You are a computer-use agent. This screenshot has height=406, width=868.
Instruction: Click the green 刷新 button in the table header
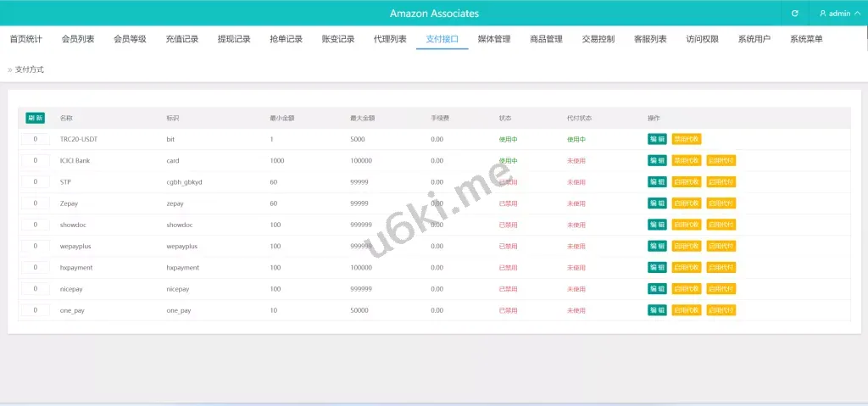point(36,118)
